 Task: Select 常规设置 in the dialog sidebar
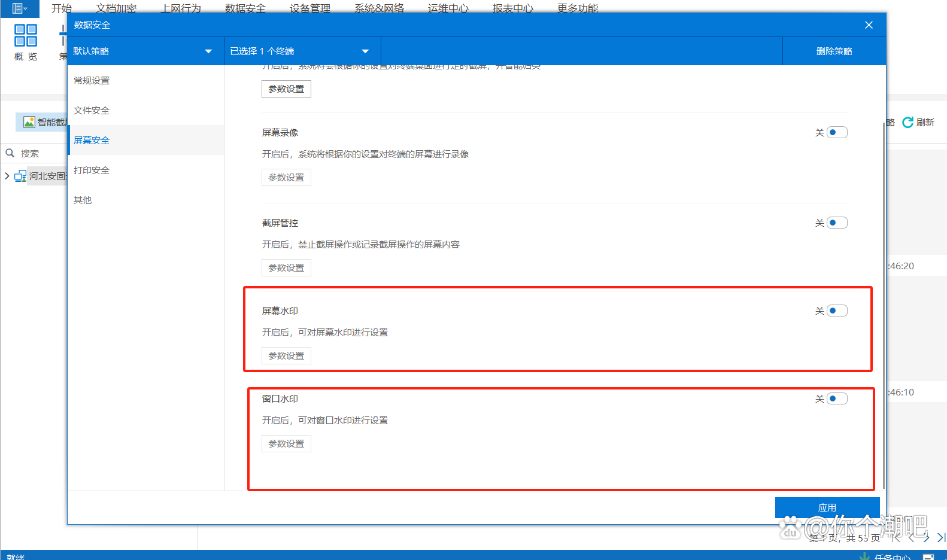tap(145, 80)
